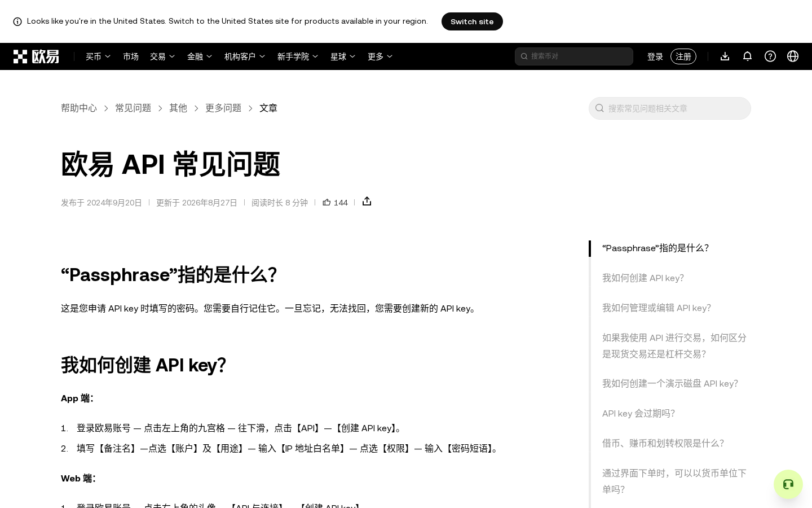
Task: Click the 登录 login link
Action: click(x=655, y=56)
